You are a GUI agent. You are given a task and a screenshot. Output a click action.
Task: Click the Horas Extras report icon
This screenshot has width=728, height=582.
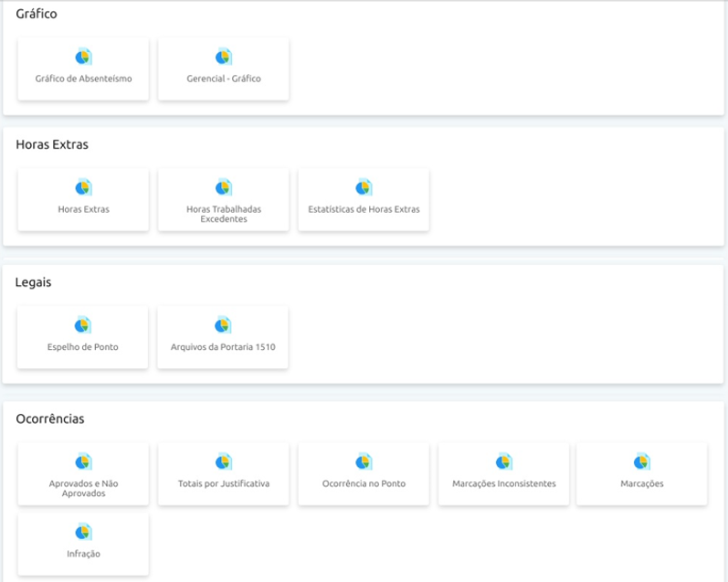[83, 187]
